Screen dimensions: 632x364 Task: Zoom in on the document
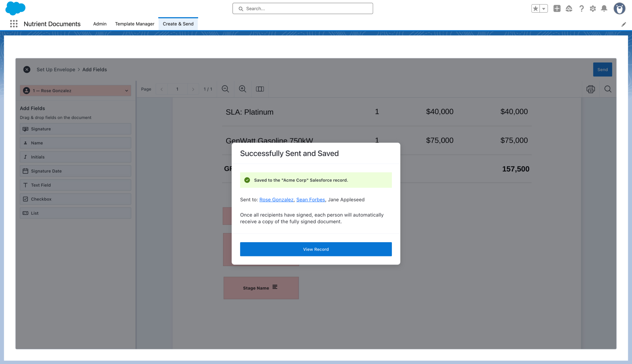pos(242,89)
